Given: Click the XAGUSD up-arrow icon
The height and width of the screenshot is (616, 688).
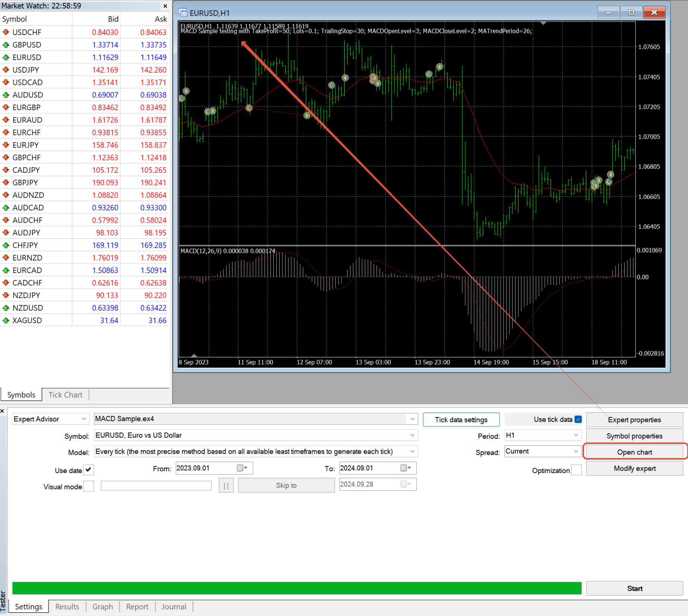Looking at the screenshot, I should pyautogui.click(x=6, y=320).
